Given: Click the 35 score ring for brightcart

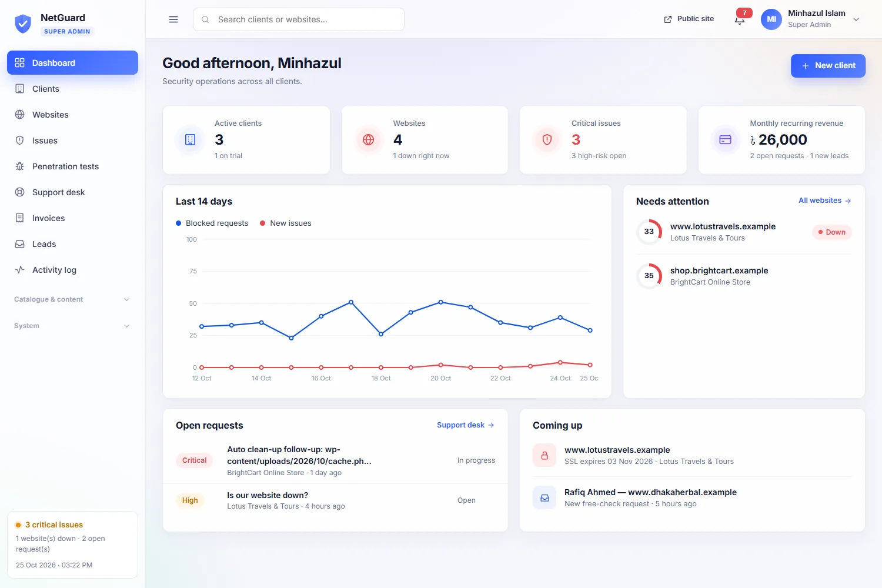Looking at the screenshot, I should [649, 276].
